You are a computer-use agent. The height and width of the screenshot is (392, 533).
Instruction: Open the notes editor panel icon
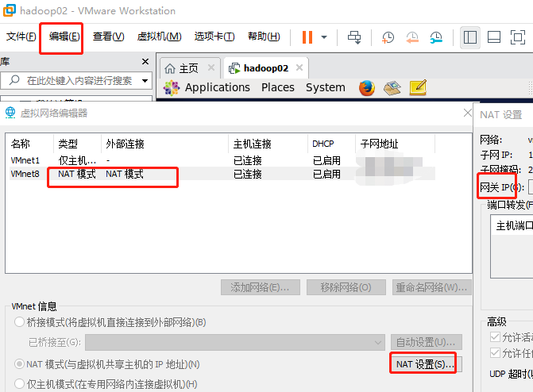point(418,87)
